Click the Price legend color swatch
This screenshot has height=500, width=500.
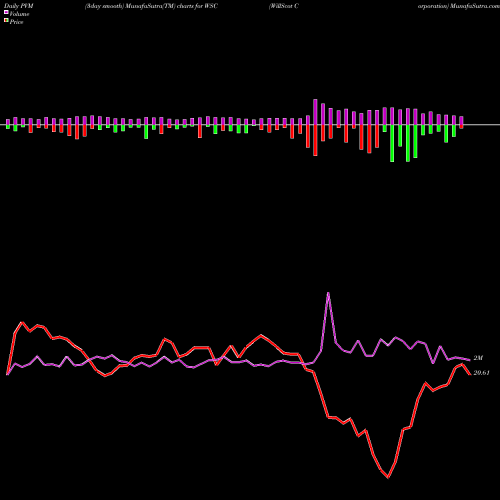click(x=6, y=21)
